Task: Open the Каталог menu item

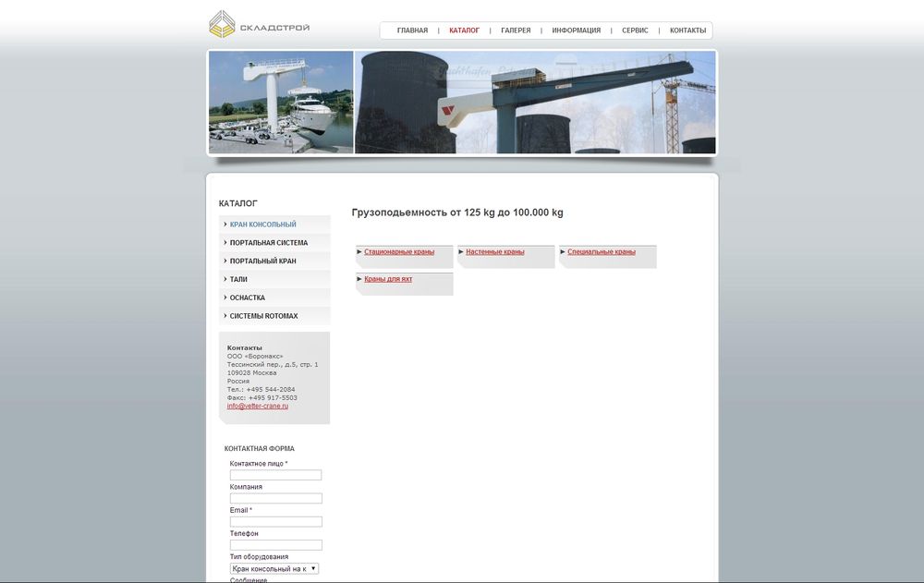Action: tap(464, 30)
